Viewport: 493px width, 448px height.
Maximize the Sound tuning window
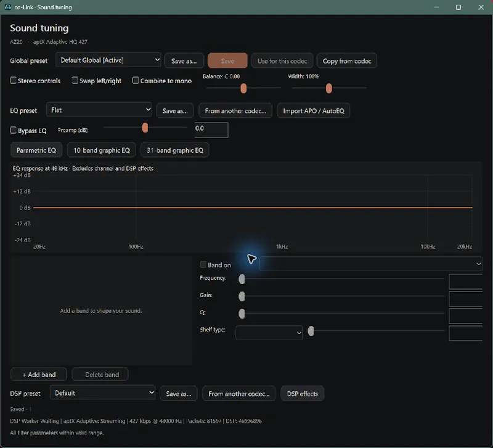(458, 7)
